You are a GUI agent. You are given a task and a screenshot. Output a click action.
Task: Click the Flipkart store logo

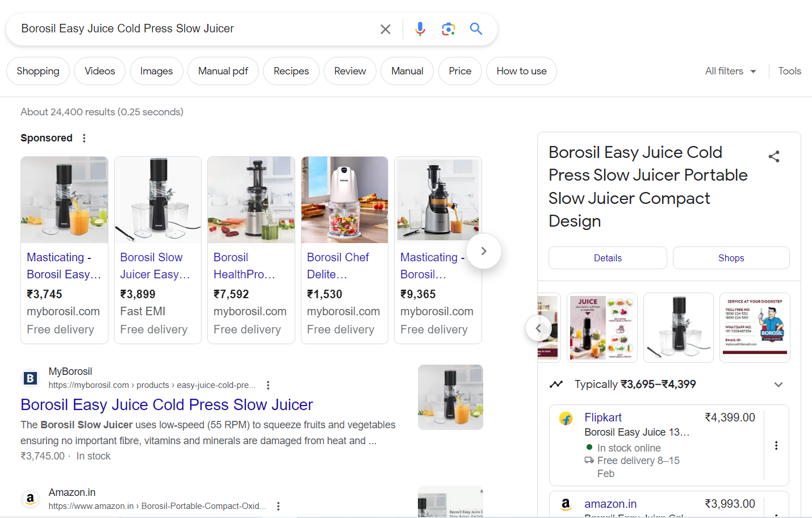[x=566, y=419]
